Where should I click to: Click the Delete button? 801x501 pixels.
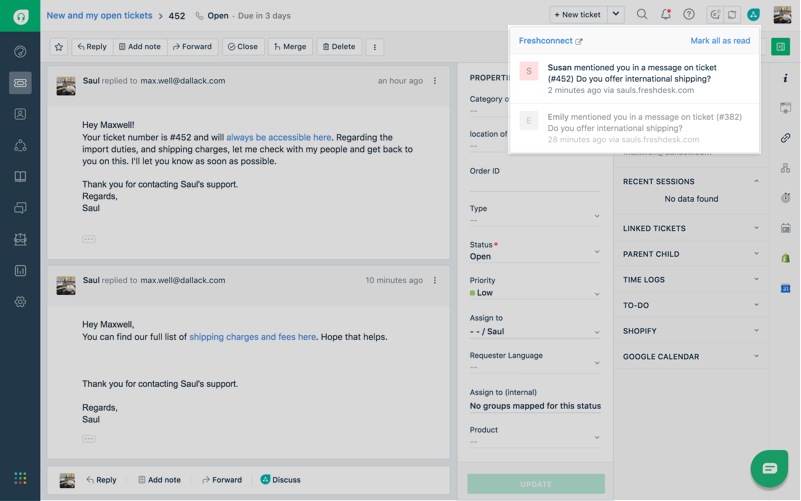(339, 47)
